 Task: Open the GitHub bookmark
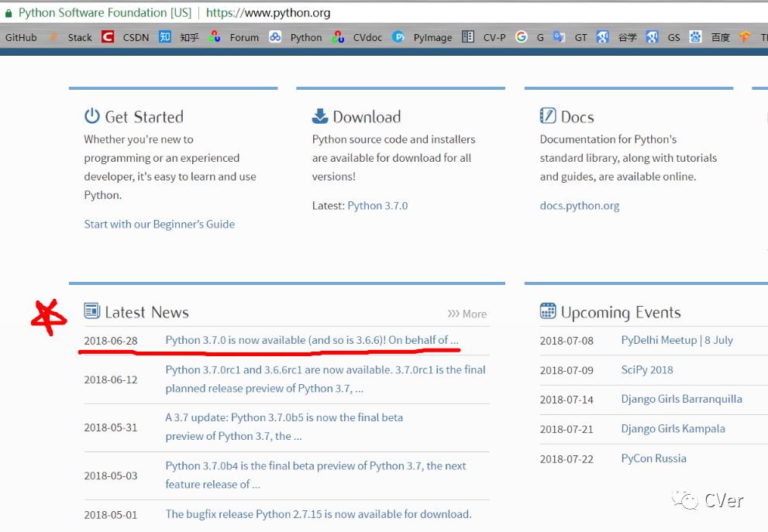21,37
